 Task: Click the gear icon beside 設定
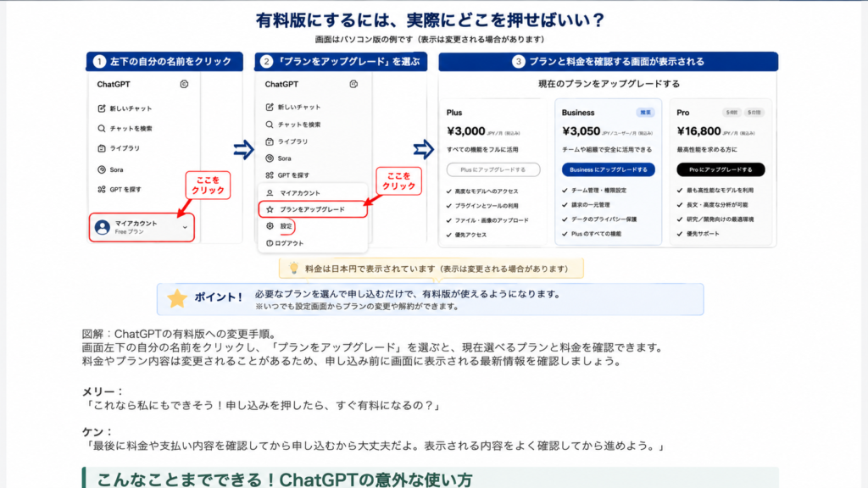pos(270,226)
